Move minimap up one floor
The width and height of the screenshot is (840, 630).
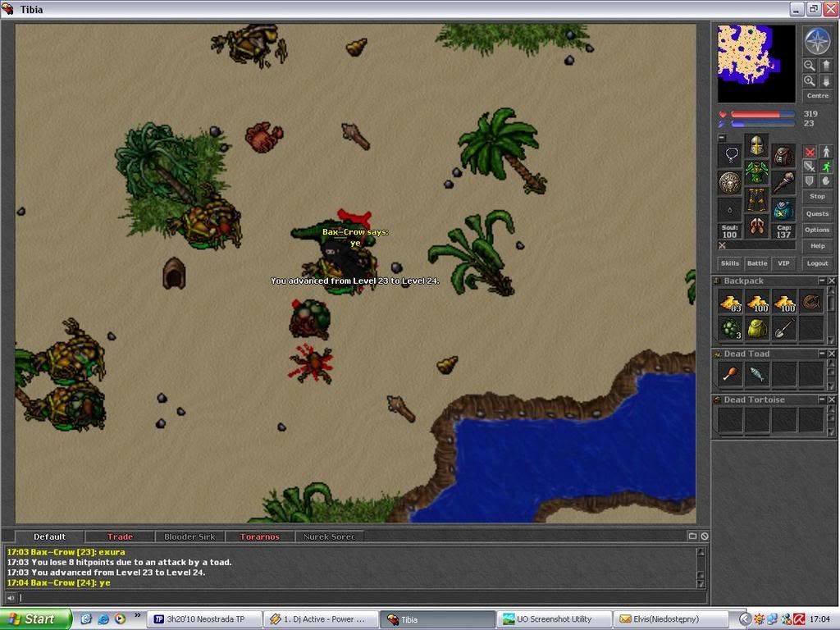pos(825,66)
